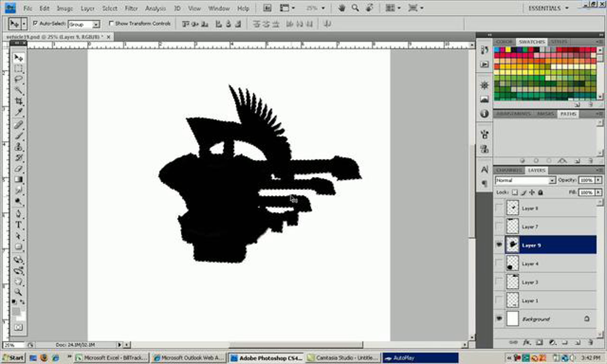Enable Show Transform Controls checkbox
607x364 pixels.
click(111, 23)
